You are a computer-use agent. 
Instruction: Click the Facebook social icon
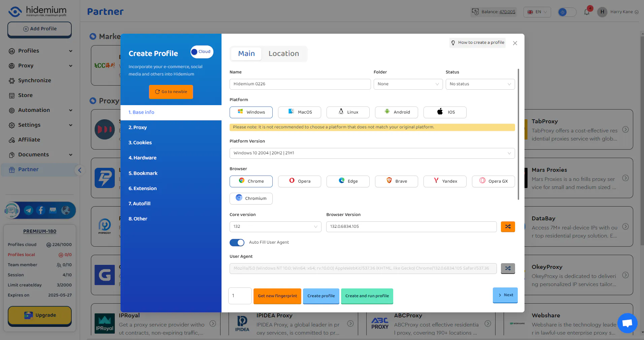tap(41, 211)
